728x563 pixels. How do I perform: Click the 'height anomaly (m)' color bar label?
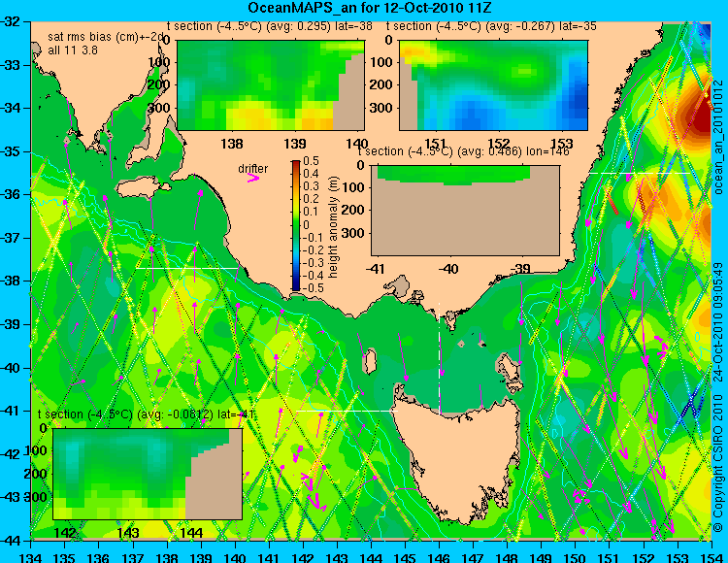[x=333, y=227]
